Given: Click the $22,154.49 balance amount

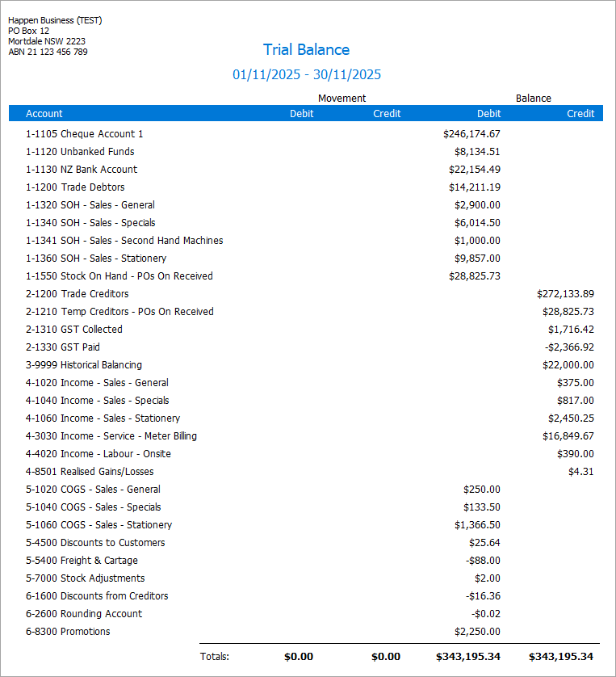Looking at the screenshot, I should (475, 170).
